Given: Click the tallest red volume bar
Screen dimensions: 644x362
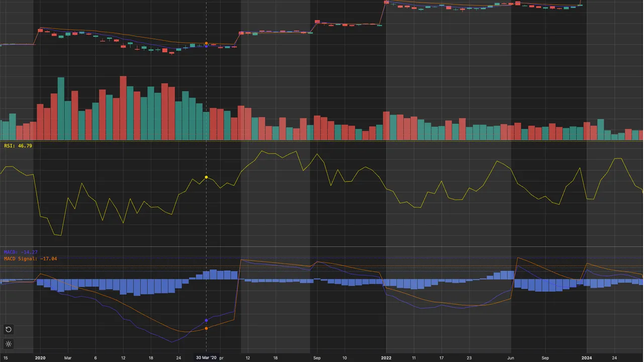Looking at the screenshot, I should click(123, 108).
